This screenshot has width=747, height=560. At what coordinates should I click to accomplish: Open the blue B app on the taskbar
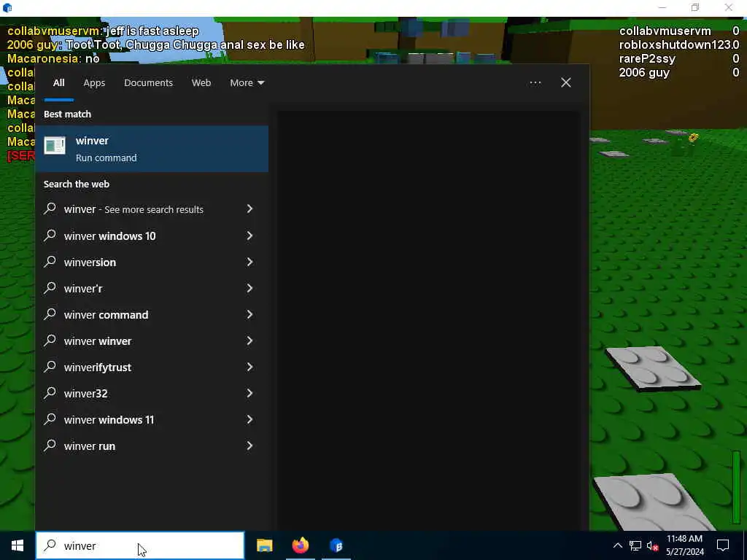coord(336,545)
